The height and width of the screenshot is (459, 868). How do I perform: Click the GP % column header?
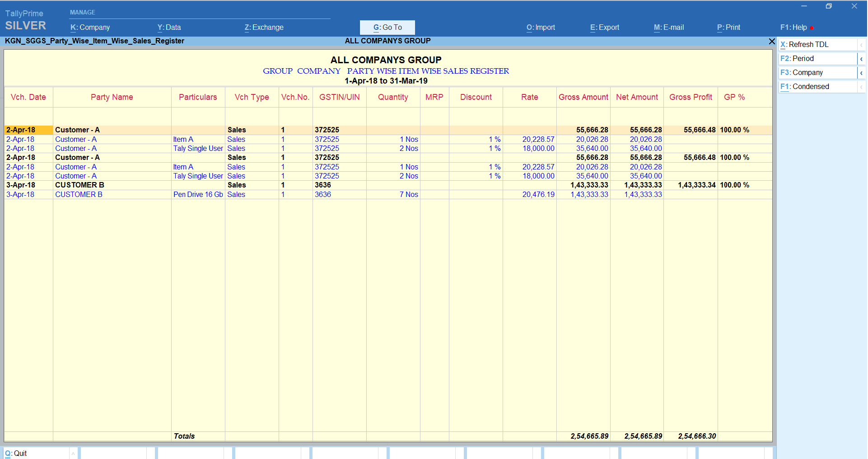coord(734,97)
